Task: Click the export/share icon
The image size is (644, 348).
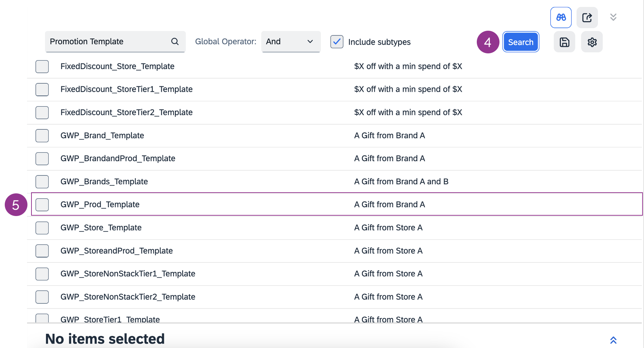Action: point(587,18)
